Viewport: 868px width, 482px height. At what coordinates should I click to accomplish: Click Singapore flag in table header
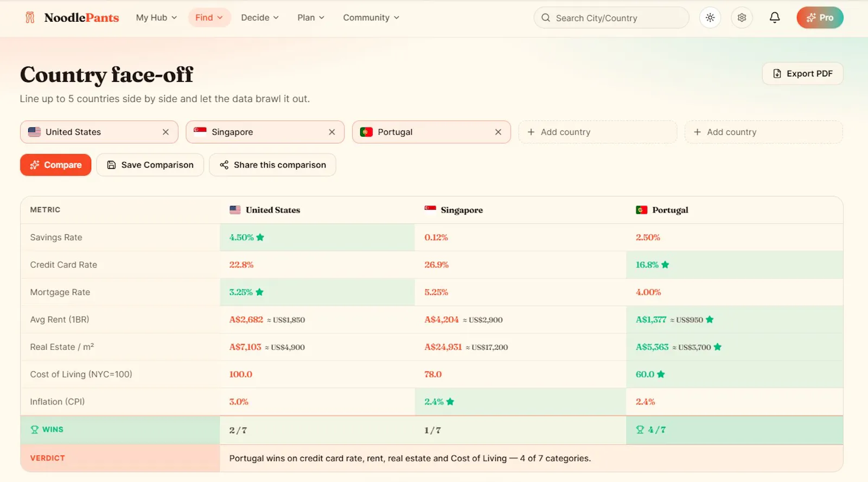point(430,209)
